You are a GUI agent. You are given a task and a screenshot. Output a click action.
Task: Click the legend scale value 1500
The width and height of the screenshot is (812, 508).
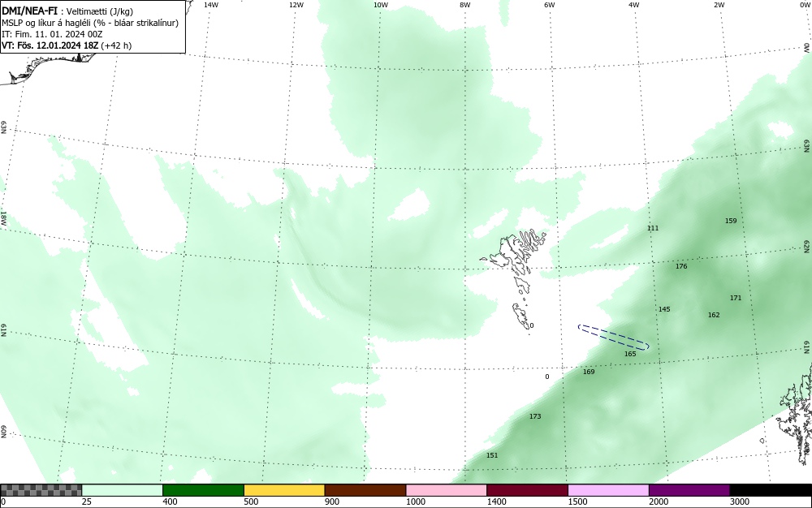[x=577, y=502]
